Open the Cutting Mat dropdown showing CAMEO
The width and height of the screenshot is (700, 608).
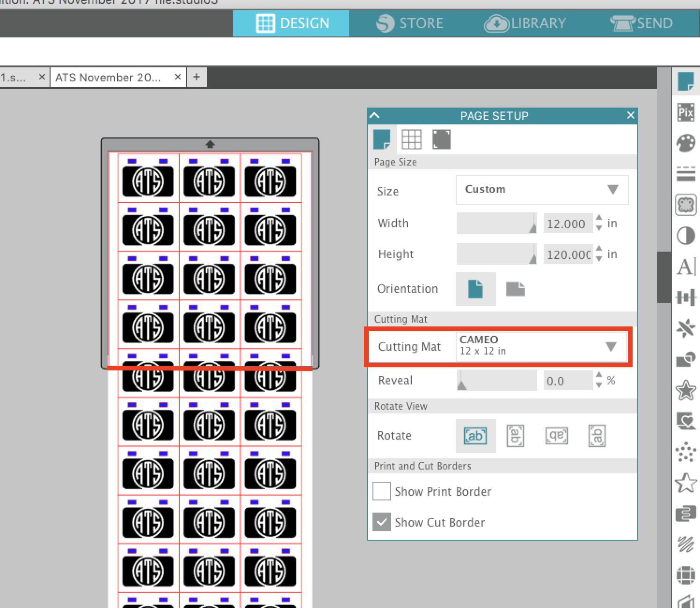[541, 347]
